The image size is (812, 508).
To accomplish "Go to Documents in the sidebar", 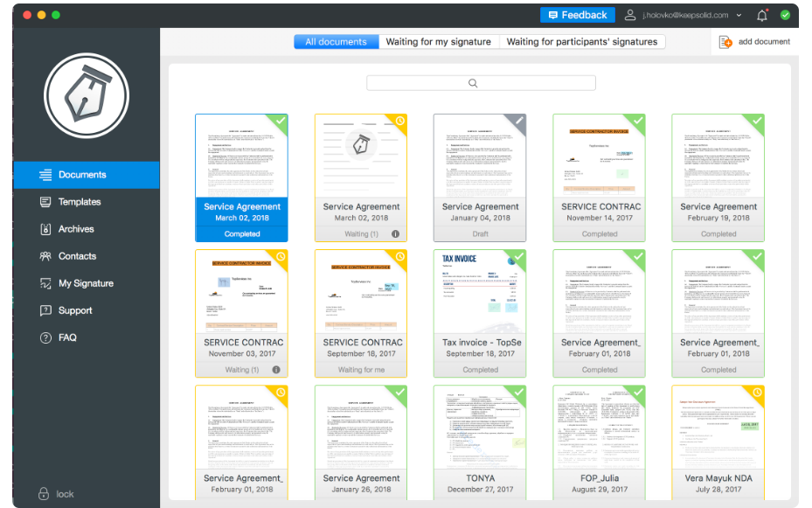I will [x=87, y=175].
